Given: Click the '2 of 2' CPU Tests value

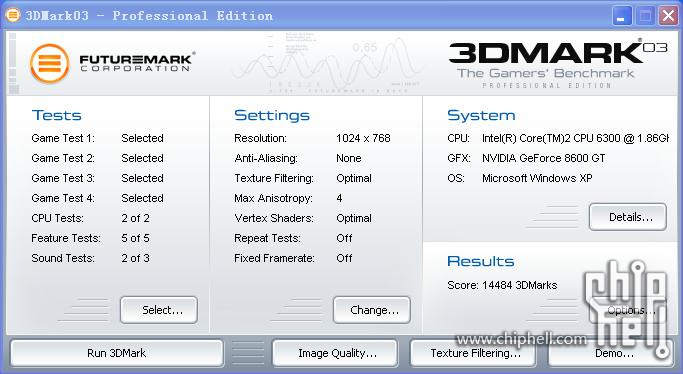Looking at the screenshot, I should [135, 219].
